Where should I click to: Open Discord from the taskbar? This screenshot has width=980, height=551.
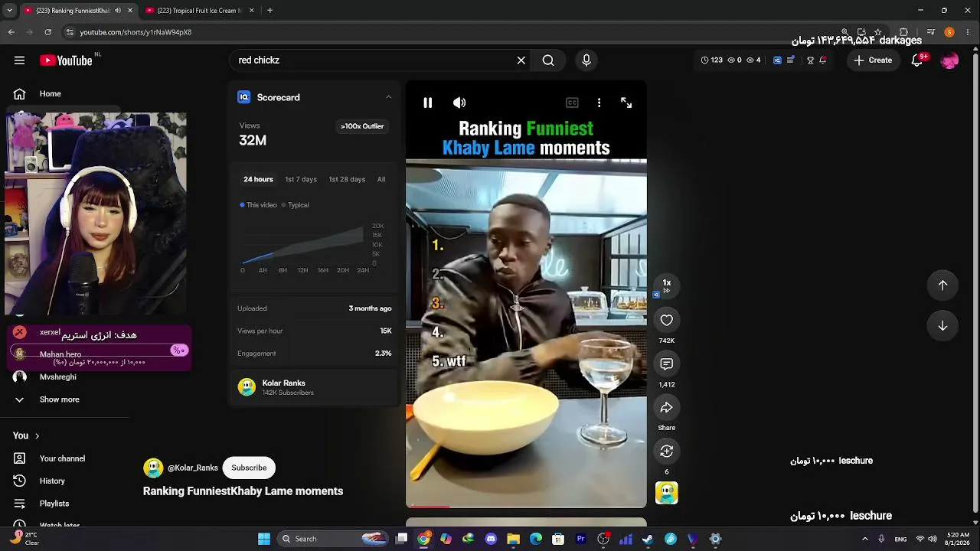[491, 539]
